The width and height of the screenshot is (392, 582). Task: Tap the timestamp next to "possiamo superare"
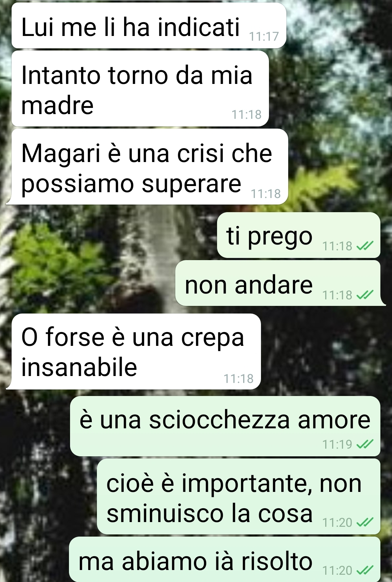click(266, 194)
